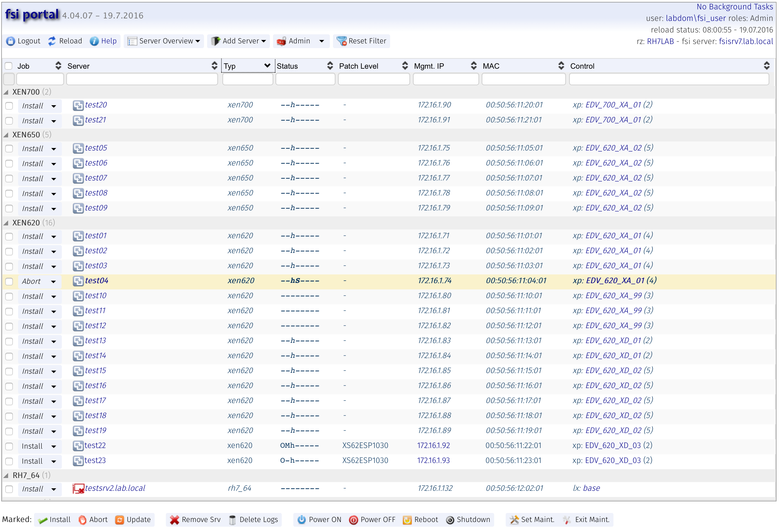This screenshot has height=532, width=779.
Task: Click the Remove Srv red X icon
Action: [174, 520]
